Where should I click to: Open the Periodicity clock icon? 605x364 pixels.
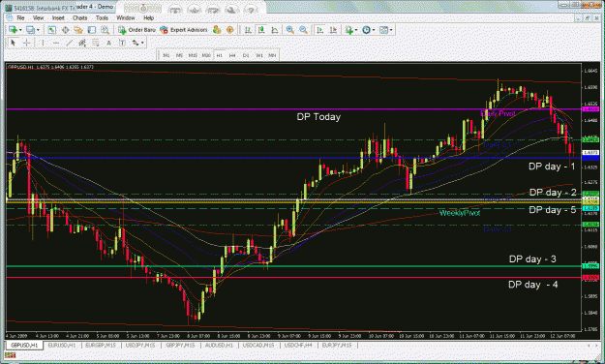366,30
